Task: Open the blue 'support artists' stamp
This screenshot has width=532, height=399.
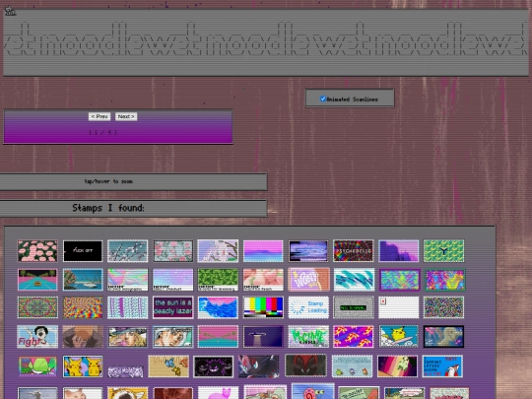Action: pyautogui.click(x=442, y=366)
